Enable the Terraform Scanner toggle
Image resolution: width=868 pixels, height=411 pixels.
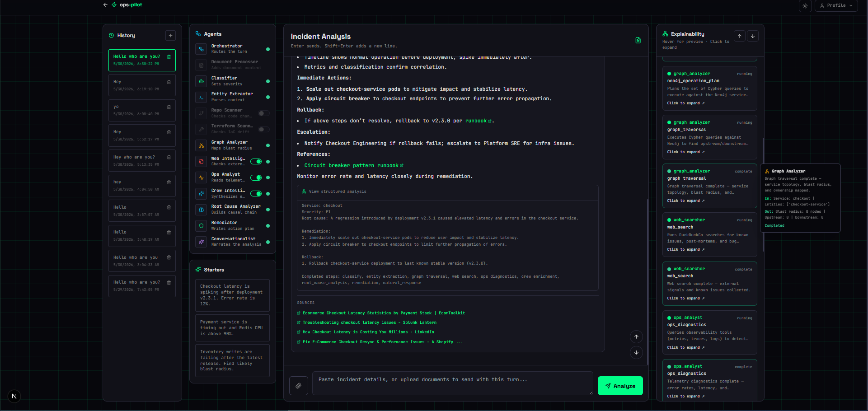click(264, 130)
